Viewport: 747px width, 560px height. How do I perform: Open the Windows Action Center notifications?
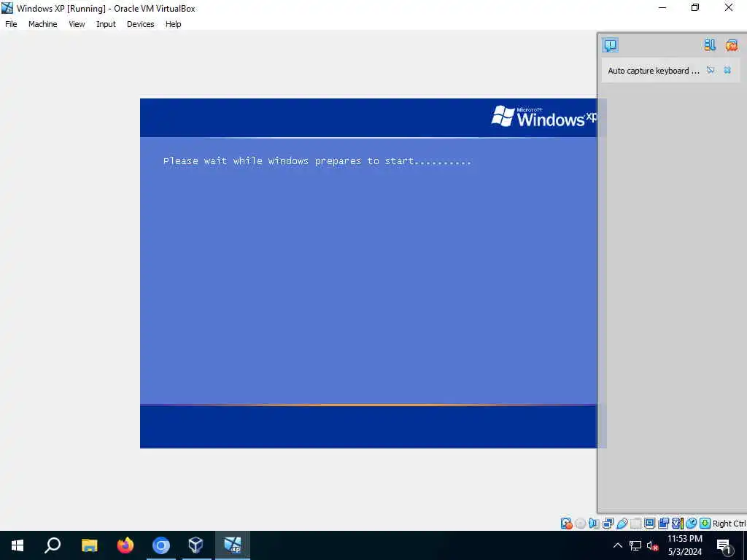pos(724,545)
